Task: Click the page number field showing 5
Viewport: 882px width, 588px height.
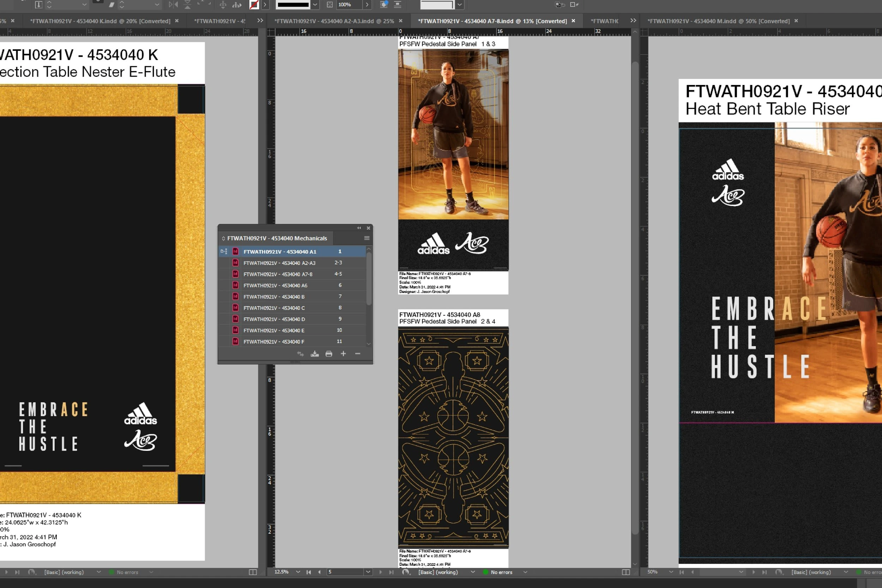Action: (x=345, y=572)
